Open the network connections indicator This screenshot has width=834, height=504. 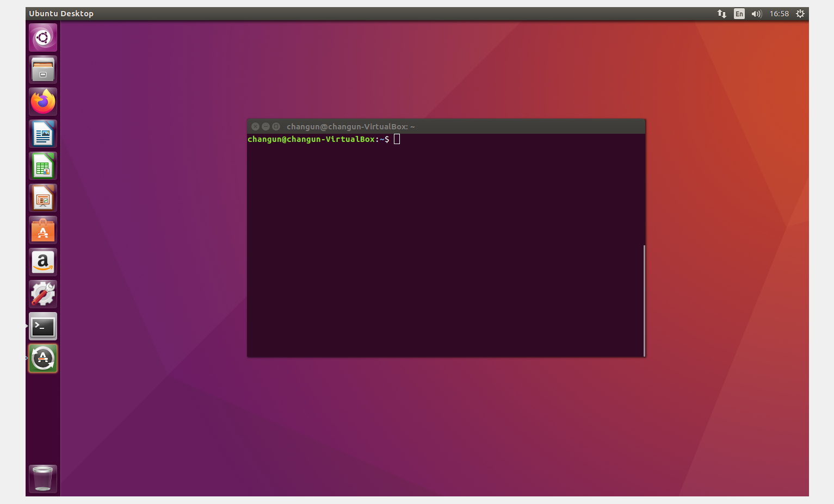click(722, 14)
